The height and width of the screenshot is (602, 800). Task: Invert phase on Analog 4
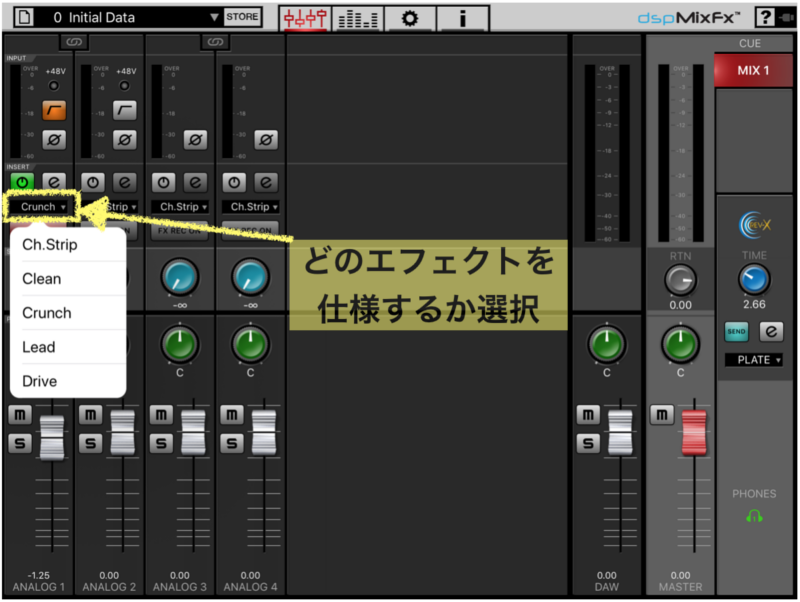pyautogui.click(x=266, y=139)
